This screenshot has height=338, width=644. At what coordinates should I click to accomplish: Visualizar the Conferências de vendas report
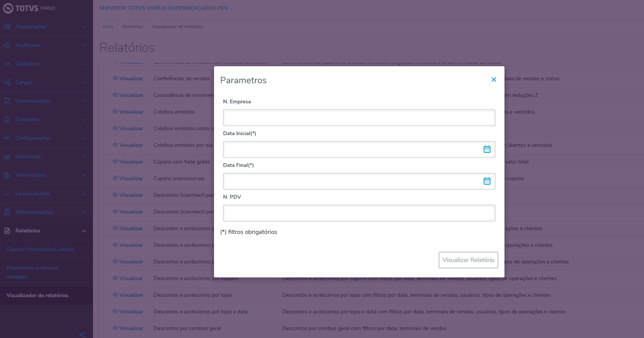coord(128,79)
